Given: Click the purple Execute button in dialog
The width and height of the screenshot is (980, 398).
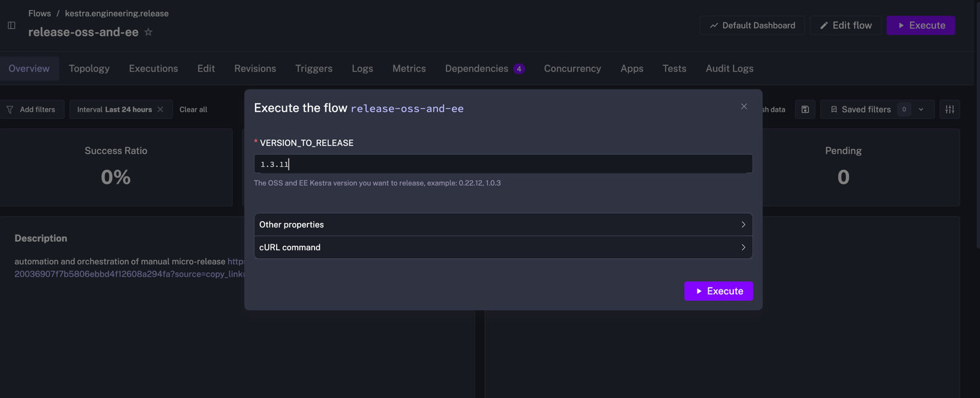Looking at the screenshot, I should coord(718,291).
